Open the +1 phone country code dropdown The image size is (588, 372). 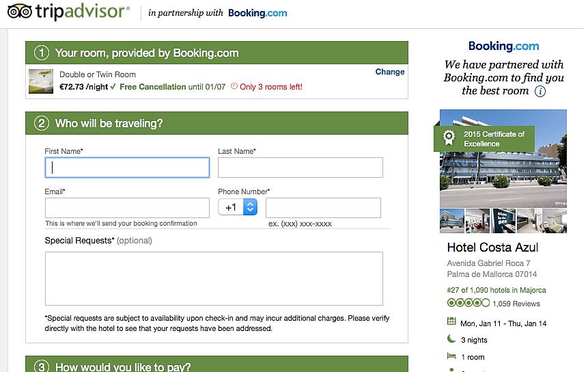pyautogui.click(x=238, y=207)
